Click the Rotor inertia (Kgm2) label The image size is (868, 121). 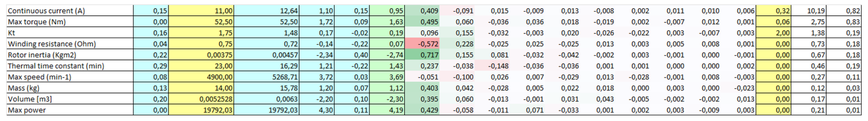click(70, 55)
